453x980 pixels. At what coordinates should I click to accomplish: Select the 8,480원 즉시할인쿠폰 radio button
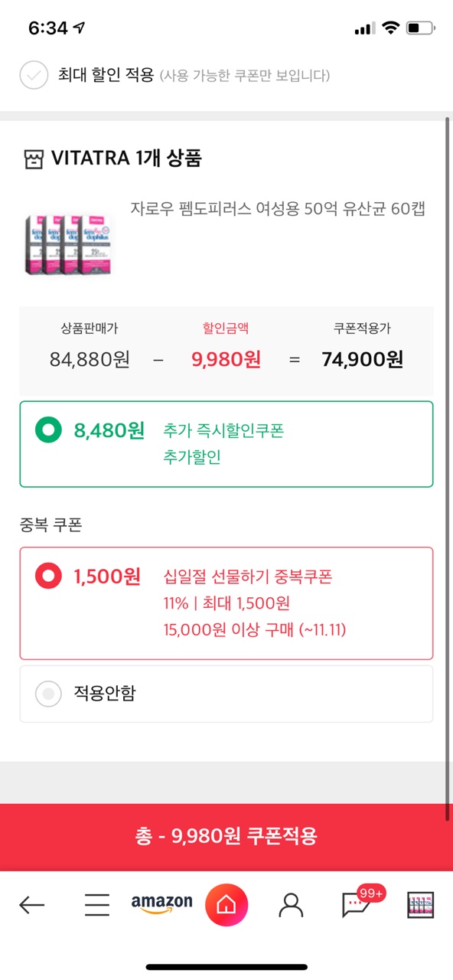(x=49, y=431)
